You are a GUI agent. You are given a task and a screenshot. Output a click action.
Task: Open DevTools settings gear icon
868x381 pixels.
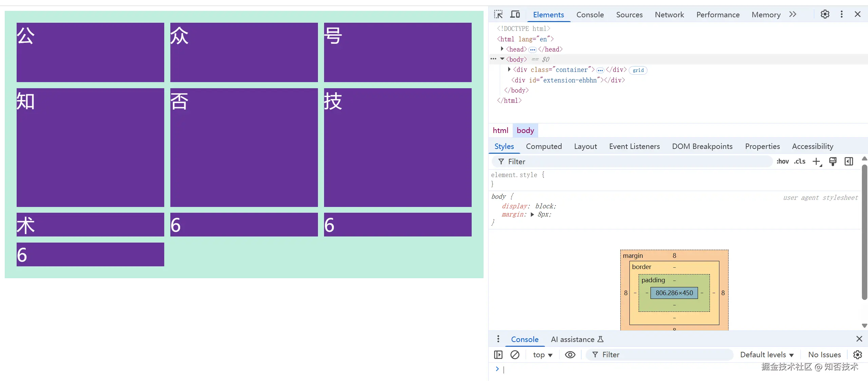825,14
